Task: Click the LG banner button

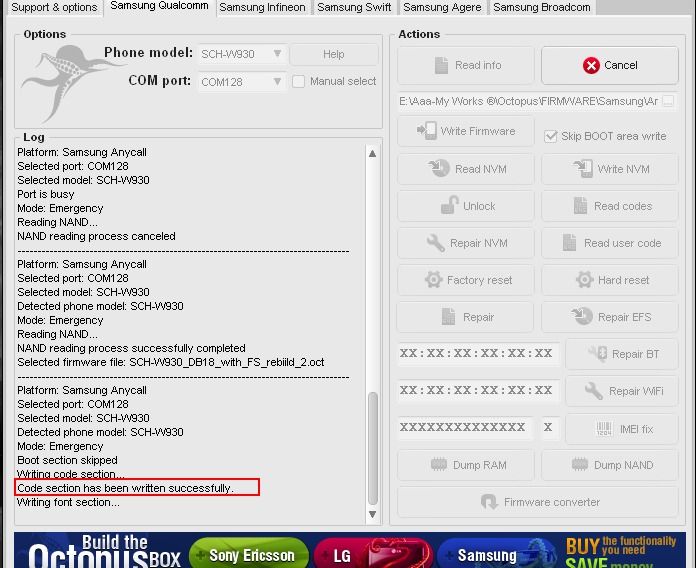Action: pos(373,553)
